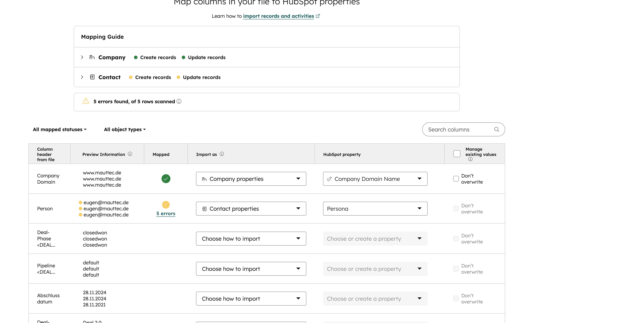Click the building icon next to 'Company'

click(x=92, y=57)
